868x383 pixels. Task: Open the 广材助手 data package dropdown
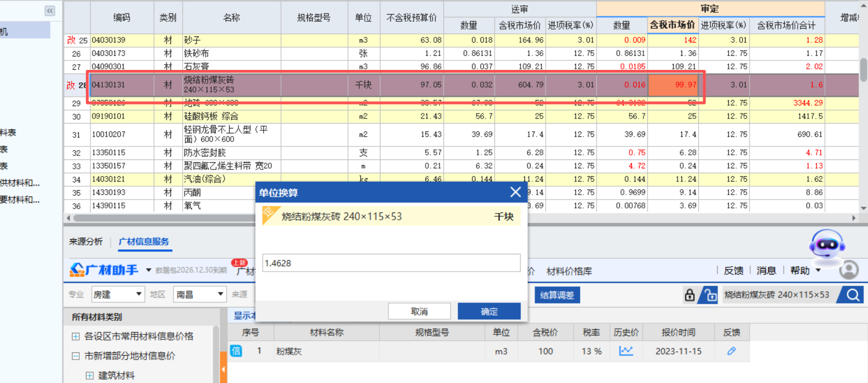[148, 271]
